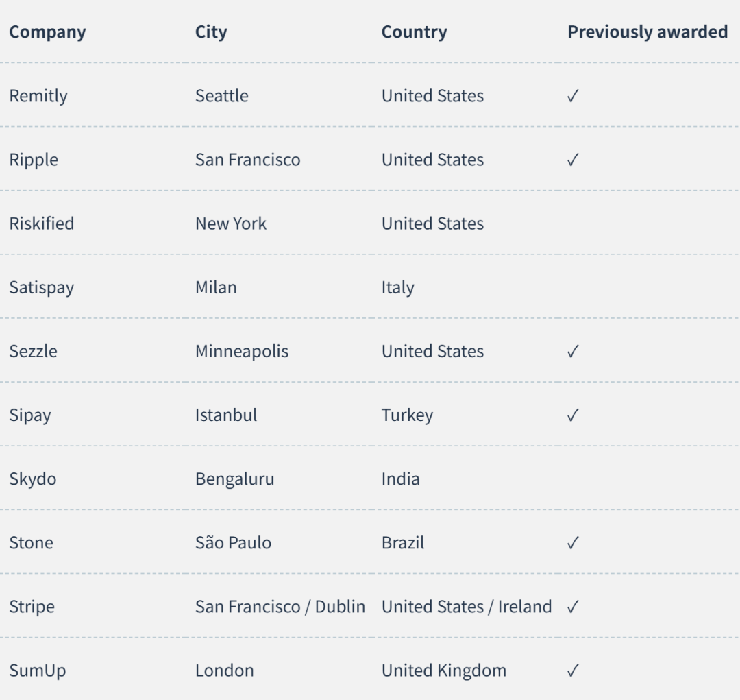Screen dimensions: 740x700
Task: Click the Stripe row checkmark
Action: coord(572,607)
